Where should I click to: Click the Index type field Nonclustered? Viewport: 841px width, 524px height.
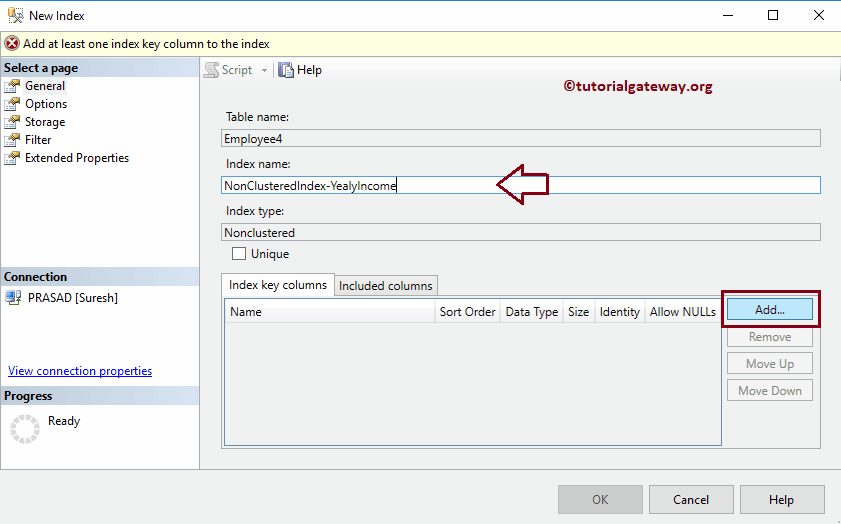[x=521, y=232]
